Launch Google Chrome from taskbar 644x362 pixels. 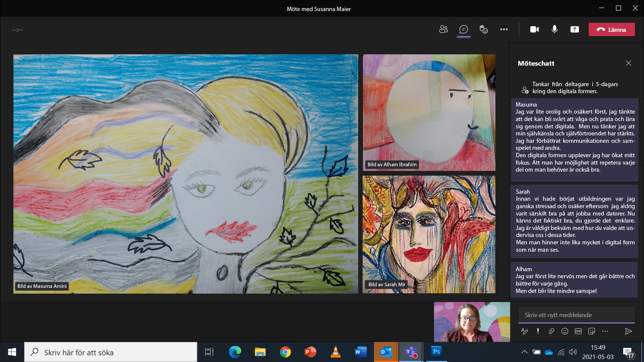[285, 352]
